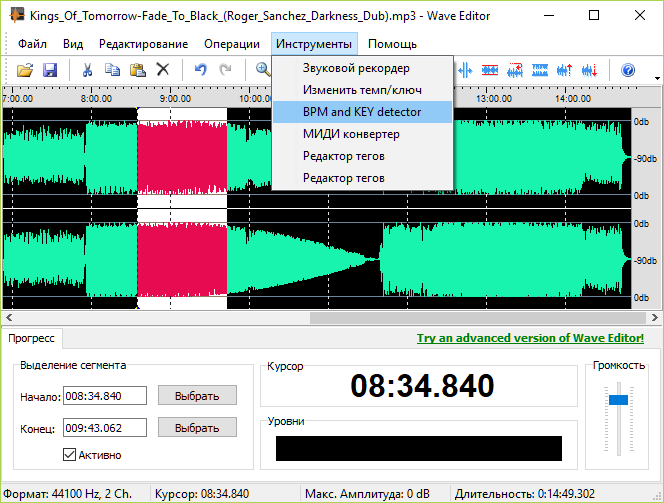Open the advanced version of Wave Editor link
Image resolution: width=664 pixels, height=503 pixels.
530,338
